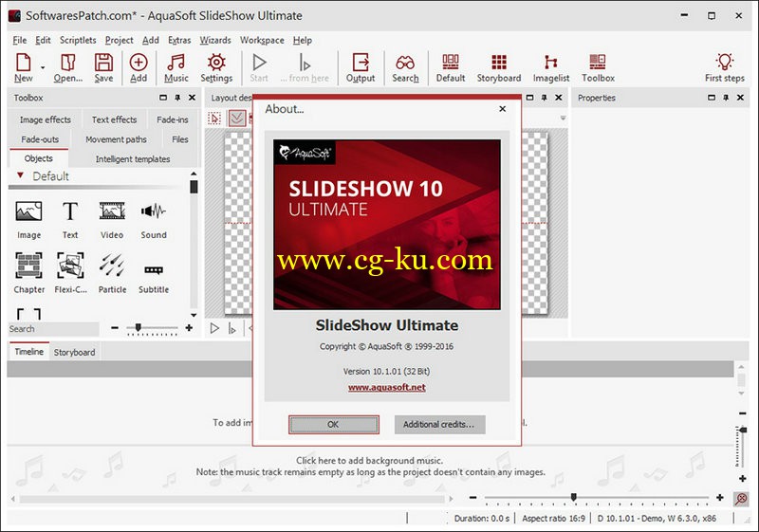
Task: Select the Flexi-Collage object in Toolbox
Action: (70, 273)
